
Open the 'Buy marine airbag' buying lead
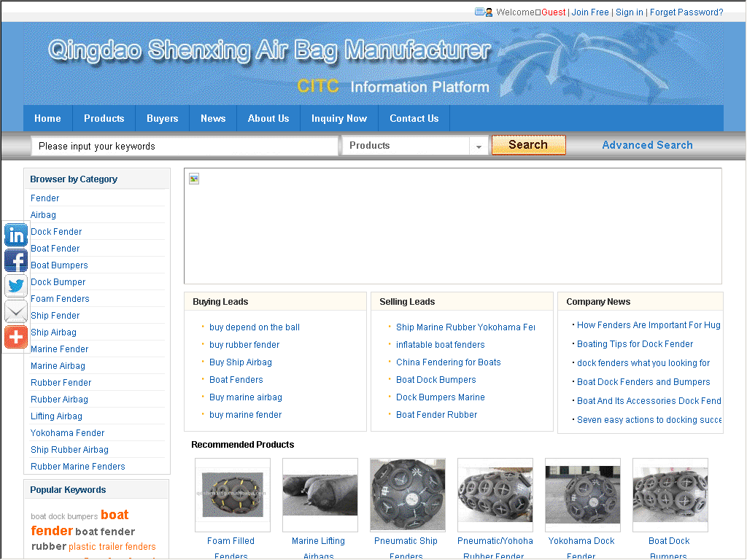point(246,397)
